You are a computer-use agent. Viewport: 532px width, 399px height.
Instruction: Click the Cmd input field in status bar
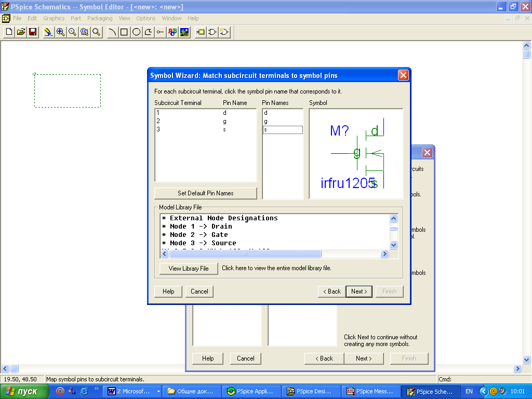[484, 379]
